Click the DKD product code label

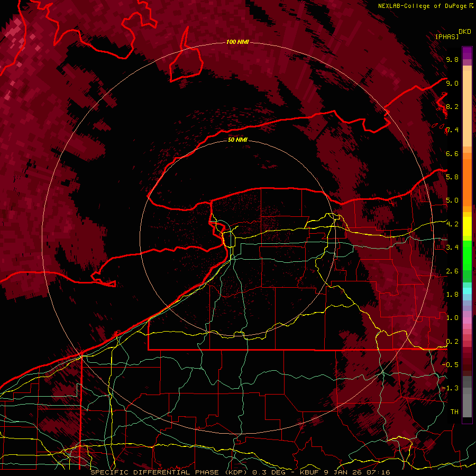point(464,32)
